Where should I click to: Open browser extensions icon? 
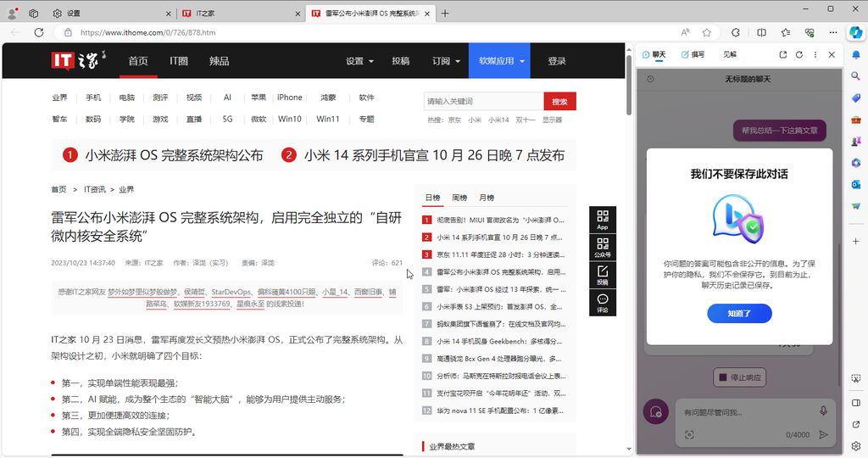click(736, 32)
